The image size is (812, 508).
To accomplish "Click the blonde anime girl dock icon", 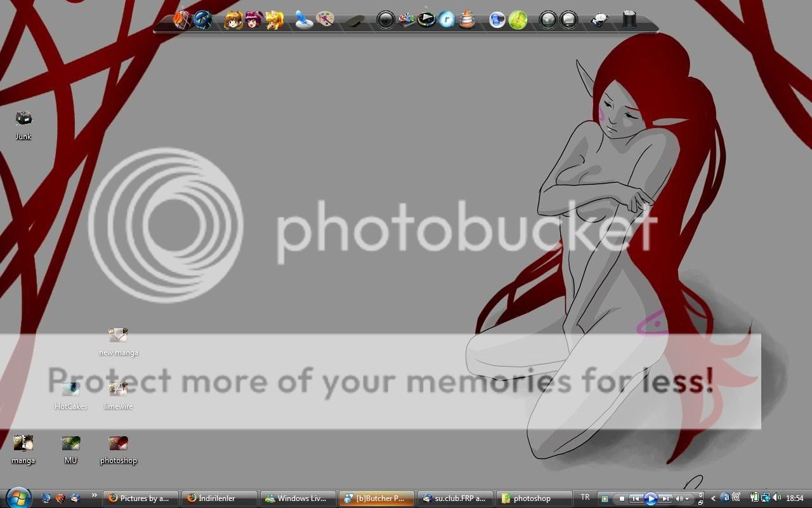I will [274, 20].
